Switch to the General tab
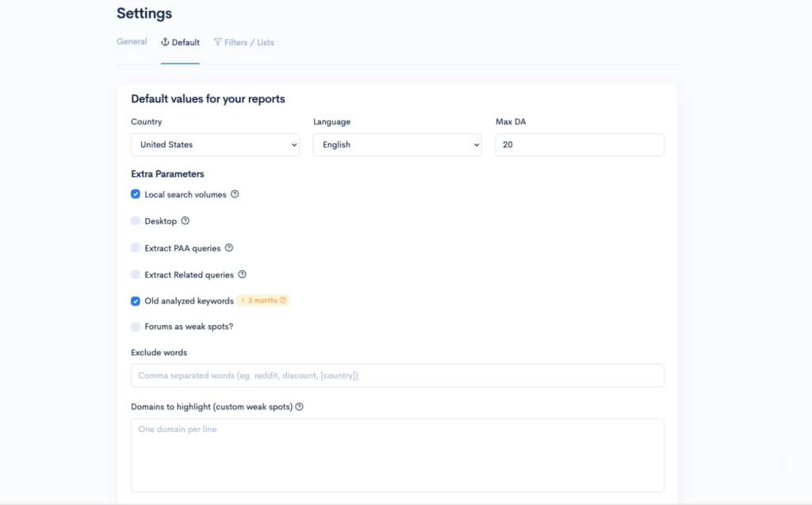812x505 pixels. click(x=132, y=42)
